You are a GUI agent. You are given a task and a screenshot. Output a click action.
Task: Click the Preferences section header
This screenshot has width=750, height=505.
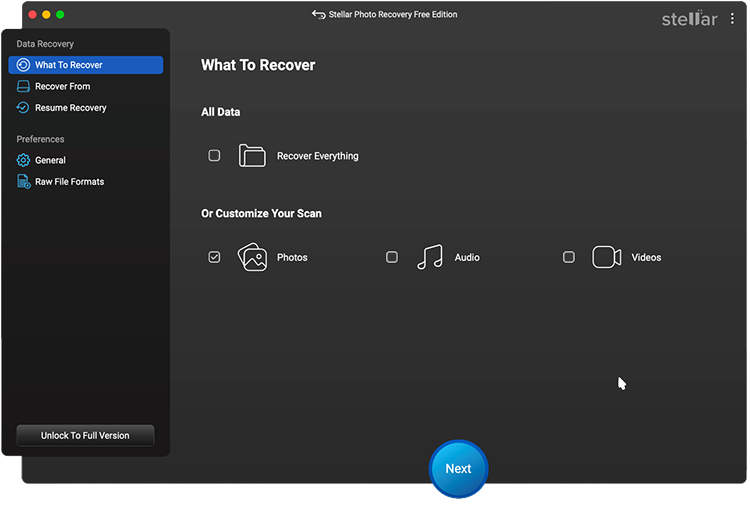pyautogui.click(x=40, y=139)
